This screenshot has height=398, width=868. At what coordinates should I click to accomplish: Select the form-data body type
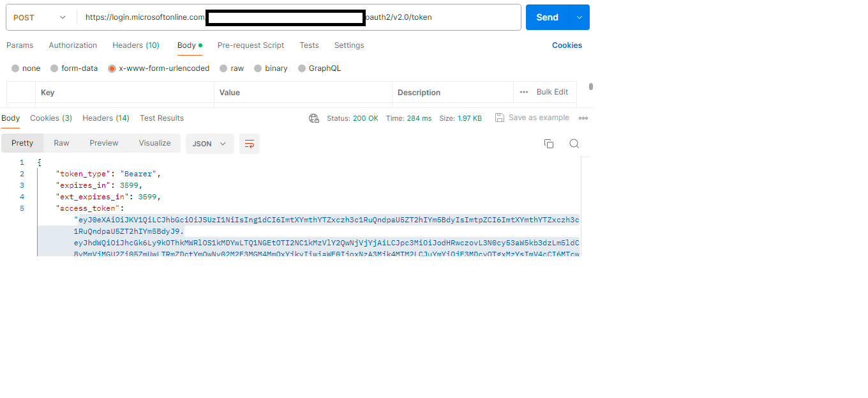[x=79, y=68]
